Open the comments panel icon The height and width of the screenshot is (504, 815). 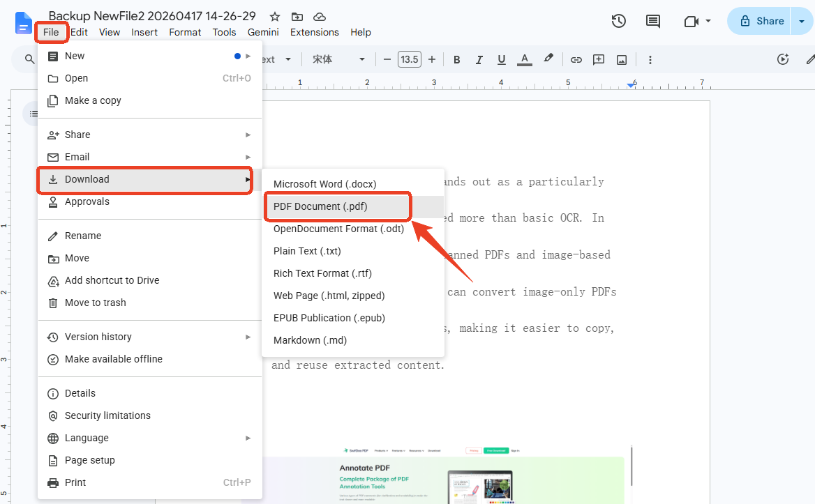[653, 22]
